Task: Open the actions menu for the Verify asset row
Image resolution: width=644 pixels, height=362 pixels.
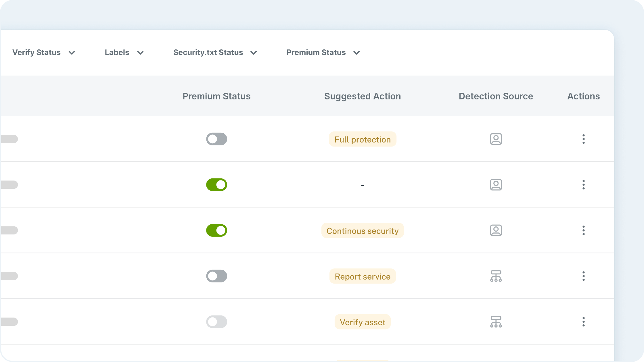Action: pos(583,322)
